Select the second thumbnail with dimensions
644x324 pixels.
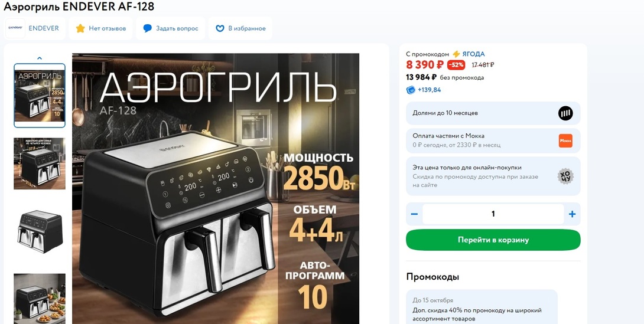pyautogui.click(x=40, y=163)
